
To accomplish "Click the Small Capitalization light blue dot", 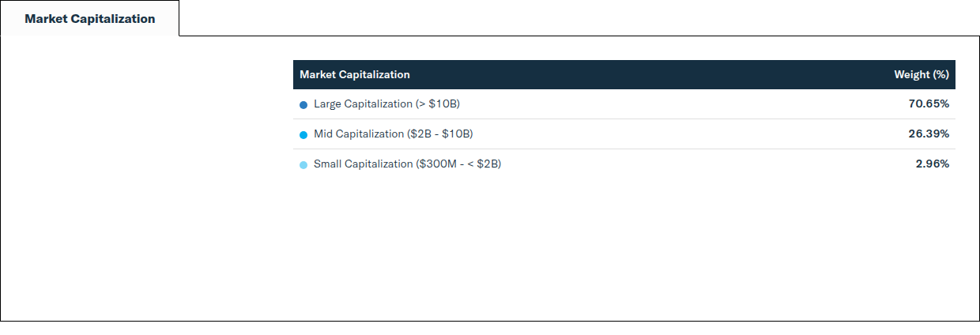I will pos(303,165).
